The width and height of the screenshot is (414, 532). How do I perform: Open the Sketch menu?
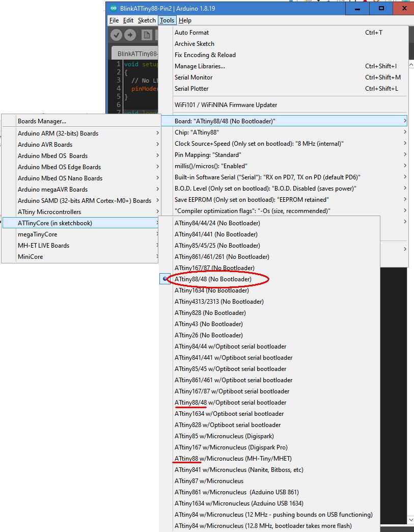point(146,20)
